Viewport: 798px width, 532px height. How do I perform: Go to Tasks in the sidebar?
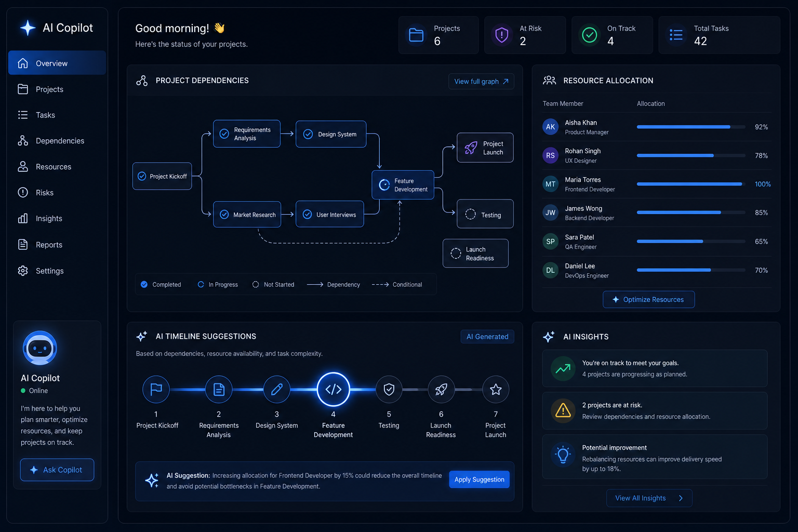57,115
